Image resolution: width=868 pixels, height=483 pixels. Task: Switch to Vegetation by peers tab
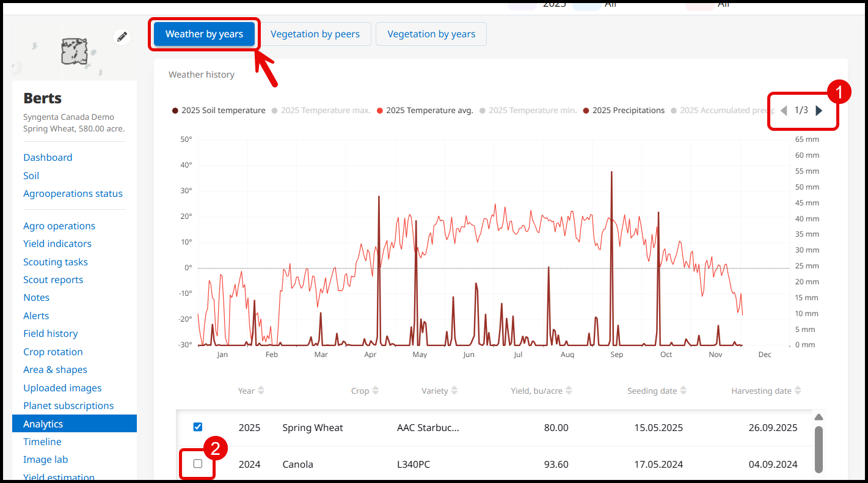coord(315,34)
